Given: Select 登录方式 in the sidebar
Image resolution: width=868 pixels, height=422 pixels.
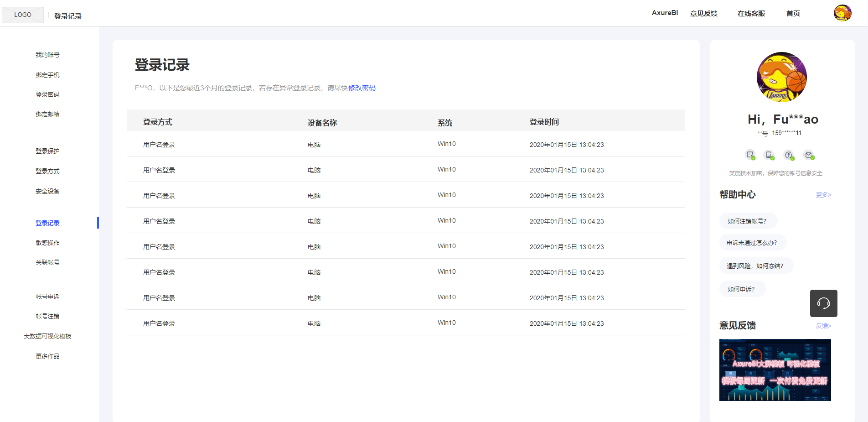Looking at the screenshot, I should [47, 171].
